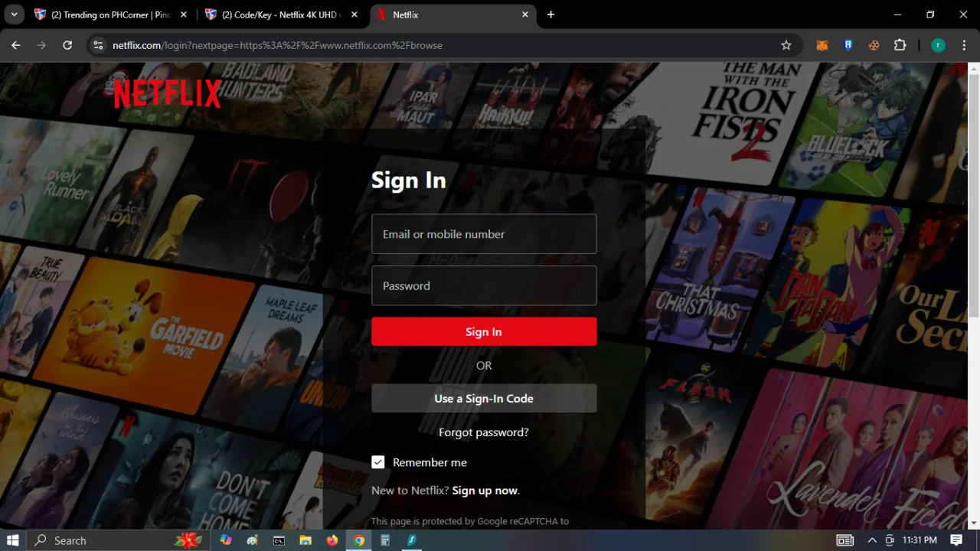The height and width of the screenshot is (551, 980).
Task: Show hidden system tray icons
Action: click(872, 540)
